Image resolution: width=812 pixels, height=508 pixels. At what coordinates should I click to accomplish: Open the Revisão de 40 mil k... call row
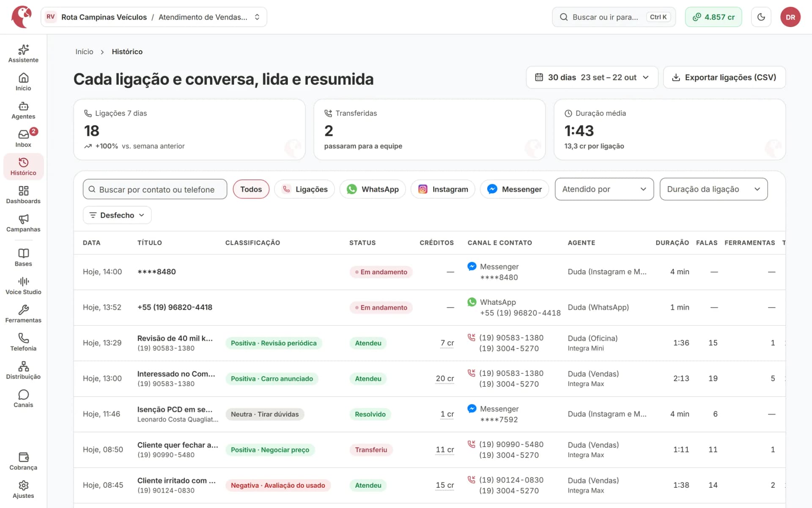pos(429,343)
